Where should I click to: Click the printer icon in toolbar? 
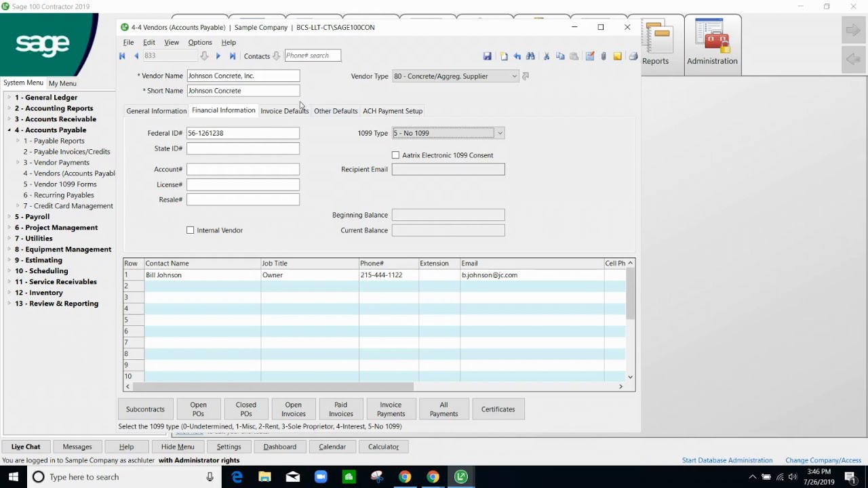(633, 56)
